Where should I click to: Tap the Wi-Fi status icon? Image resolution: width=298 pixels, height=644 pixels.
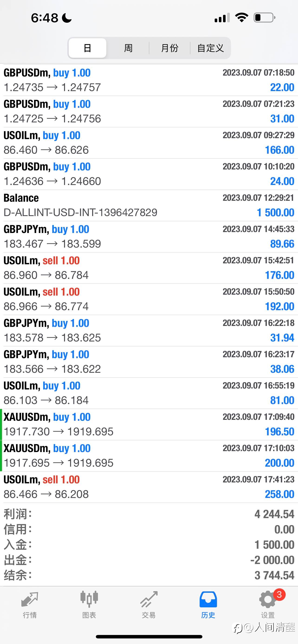coord(241,18)
